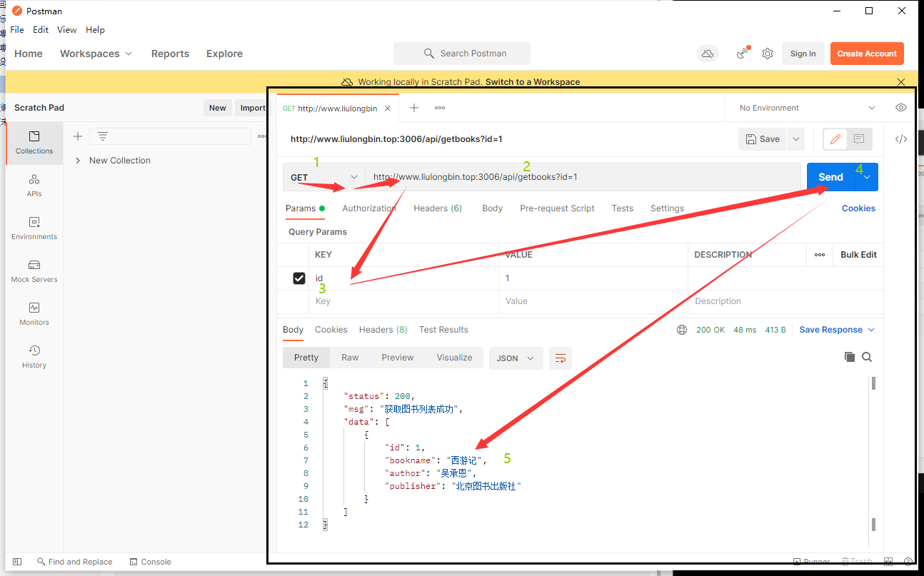Click the satellite capture requests icon

[743, 54]
